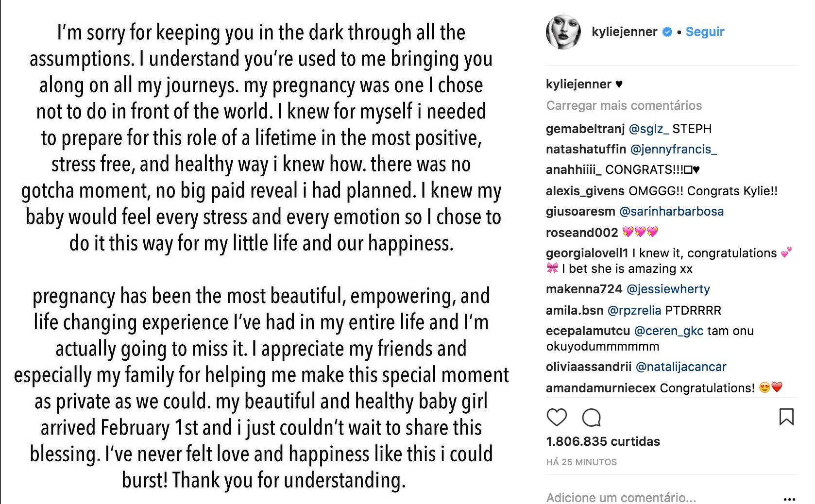Click the add a comment field
This screenshot has width=815, height=504.
[x=631, y=497]
